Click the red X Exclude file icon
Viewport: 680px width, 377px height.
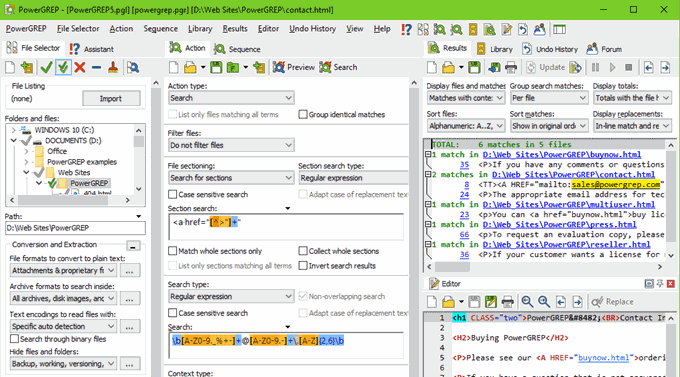pos(79,67)
